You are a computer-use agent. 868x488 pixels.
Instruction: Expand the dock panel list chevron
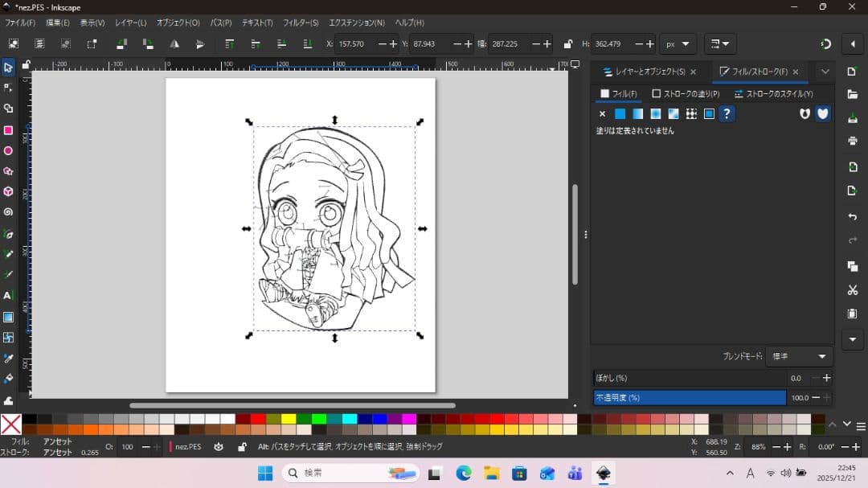click(825, 72)
